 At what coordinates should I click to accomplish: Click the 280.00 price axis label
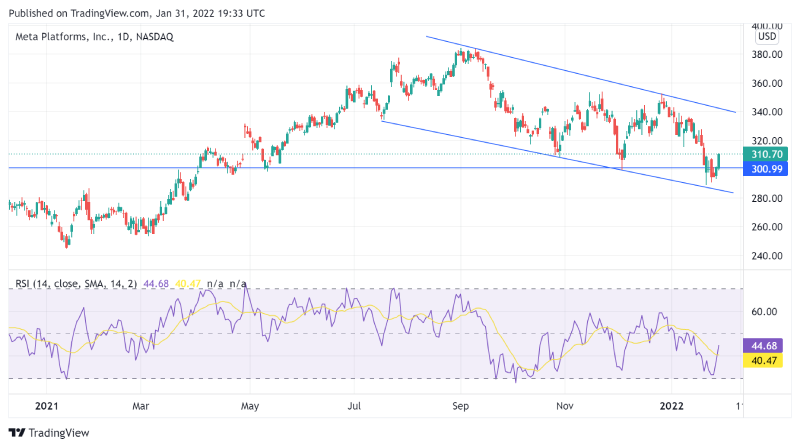tap(767, 198)
